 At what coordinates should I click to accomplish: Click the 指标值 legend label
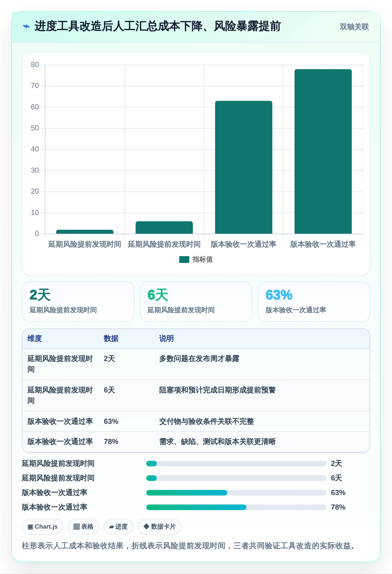(202, 260)
